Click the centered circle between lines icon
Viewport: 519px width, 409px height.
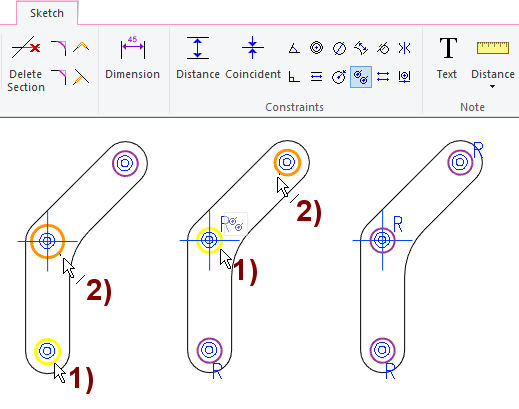tap(404, 77)
